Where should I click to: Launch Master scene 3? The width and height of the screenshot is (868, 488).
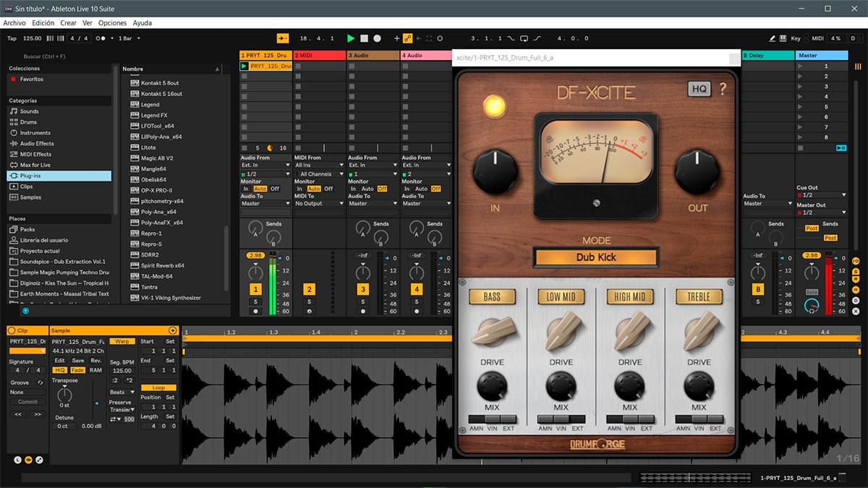(x=799, y=86)
